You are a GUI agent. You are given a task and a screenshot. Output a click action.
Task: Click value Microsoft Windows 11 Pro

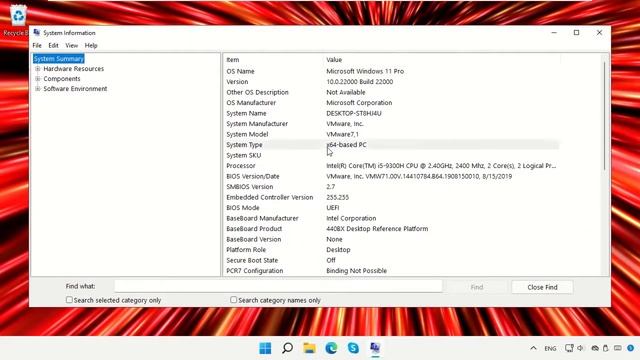tap(365, 71)
